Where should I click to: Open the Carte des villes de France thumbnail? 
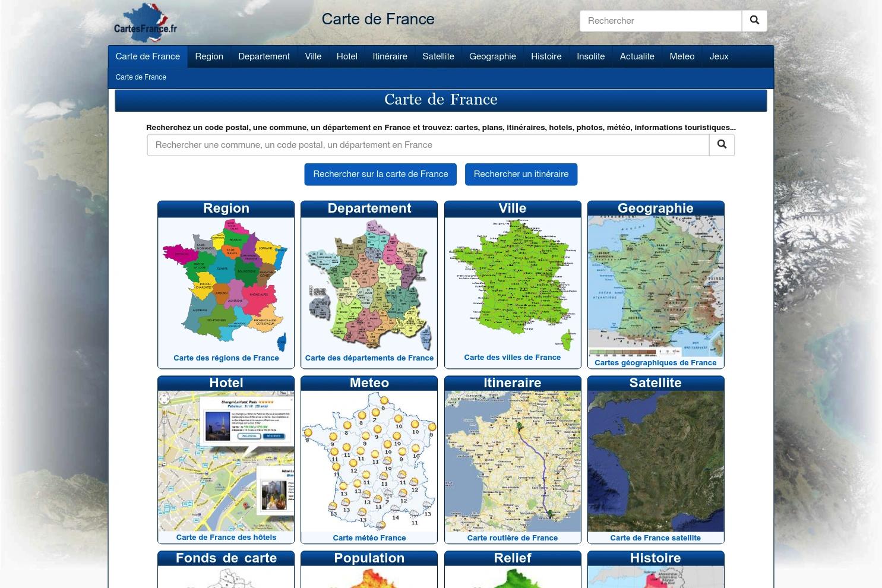pos(512,284)
